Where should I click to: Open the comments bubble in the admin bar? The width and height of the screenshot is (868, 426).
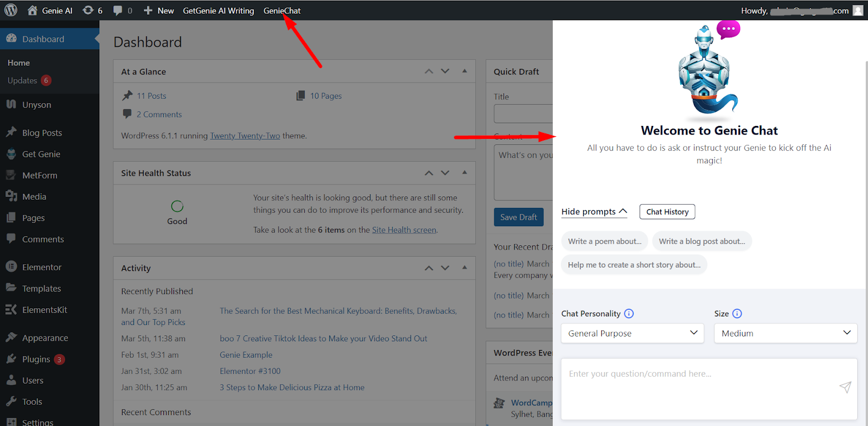(123, 10)
